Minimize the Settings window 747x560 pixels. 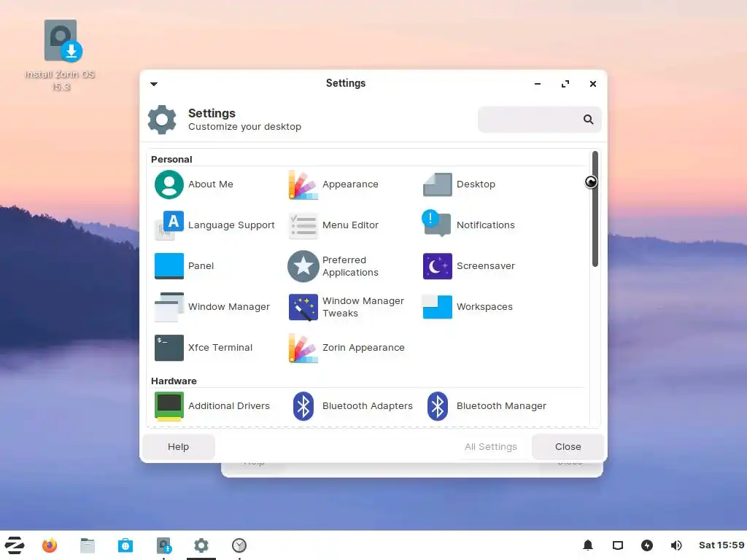pyautogui.click(x=538, y=85)
